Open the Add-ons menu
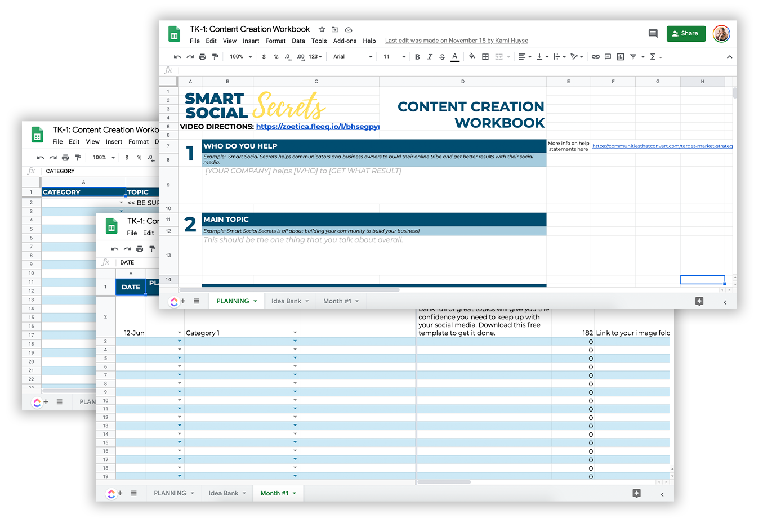This screenshot has width=763, height=532. pos(345,41)
